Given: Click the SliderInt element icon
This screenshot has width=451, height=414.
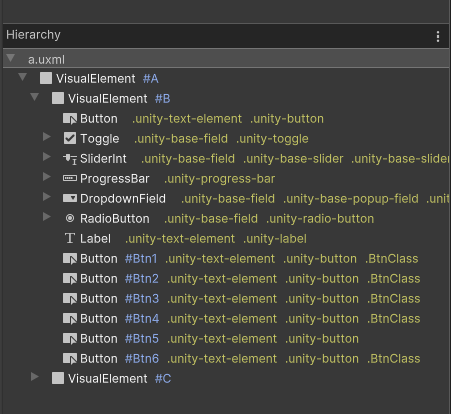Looking at the screenshot, I should (70, 159).
